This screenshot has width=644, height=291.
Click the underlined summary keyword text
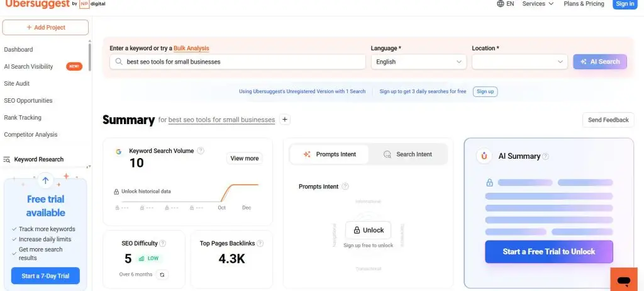click(x=222, y=120)
